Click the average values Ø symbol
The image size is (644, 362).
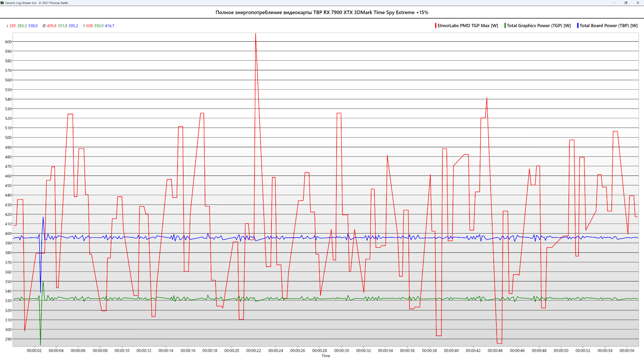pyautogui.click(x=44, y=26)
